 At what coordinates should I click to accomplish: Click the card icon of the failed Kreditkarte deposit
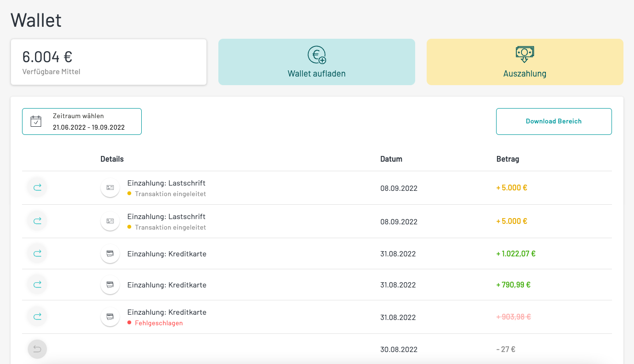pyautogui.click(x=110, y=317)
